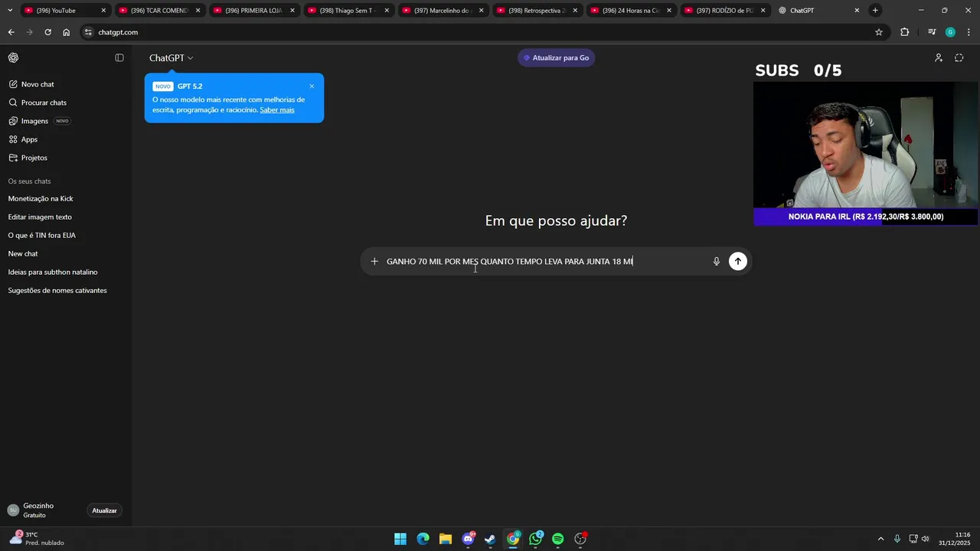Expand the ChatGPT model selector dropdown

click(x=171, y=58)
